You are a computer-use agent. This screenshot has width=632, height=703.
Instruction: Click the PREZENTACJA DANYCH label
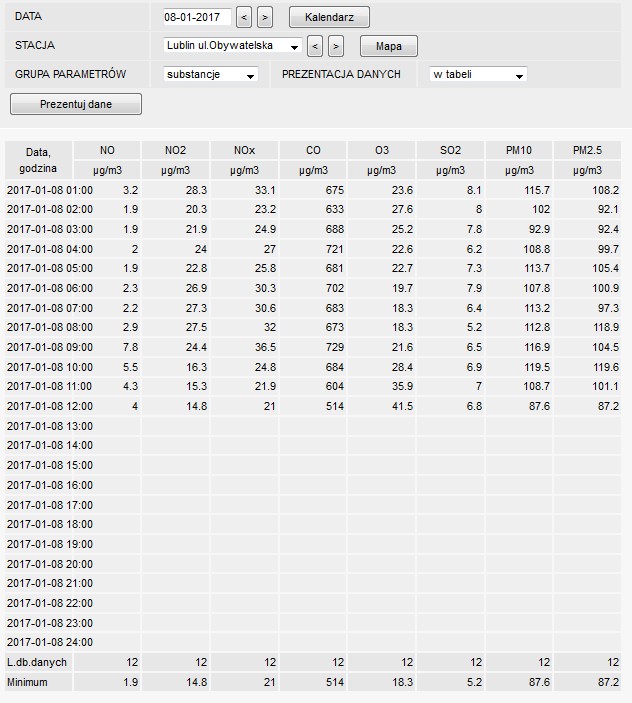(341, 74)
